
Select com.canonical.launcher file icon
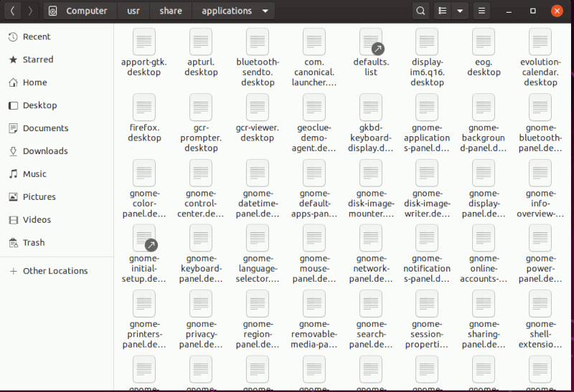(314, 42)
